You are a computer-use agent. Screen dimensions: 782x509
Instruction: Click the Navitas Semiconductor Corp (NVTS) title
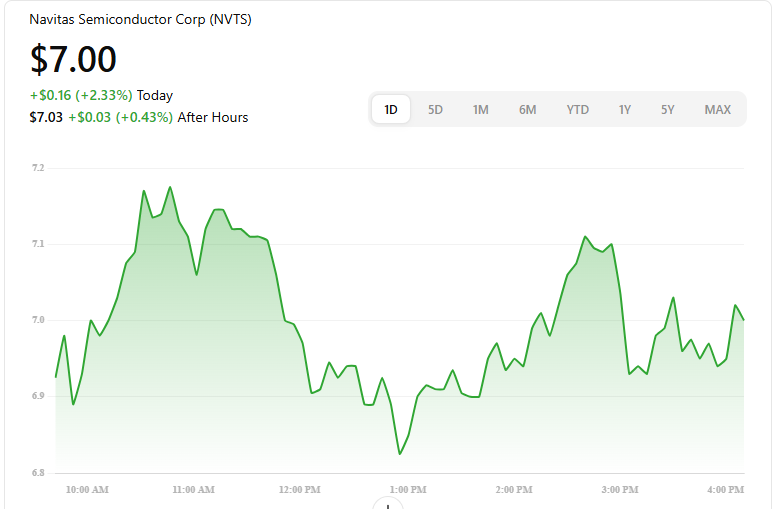pyautogui.click(x=140, y=19)
